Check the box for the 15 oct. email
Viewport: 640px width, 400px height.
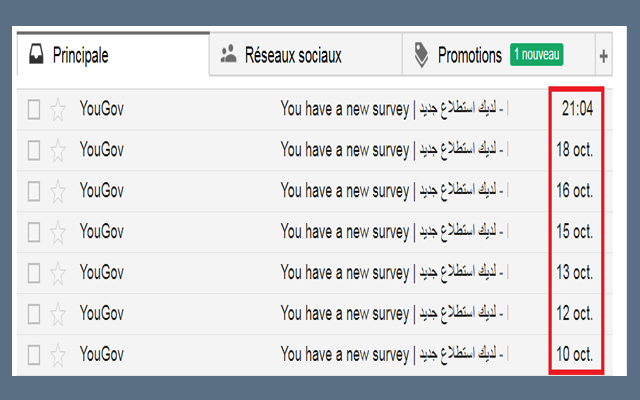[x=34, y=232]
